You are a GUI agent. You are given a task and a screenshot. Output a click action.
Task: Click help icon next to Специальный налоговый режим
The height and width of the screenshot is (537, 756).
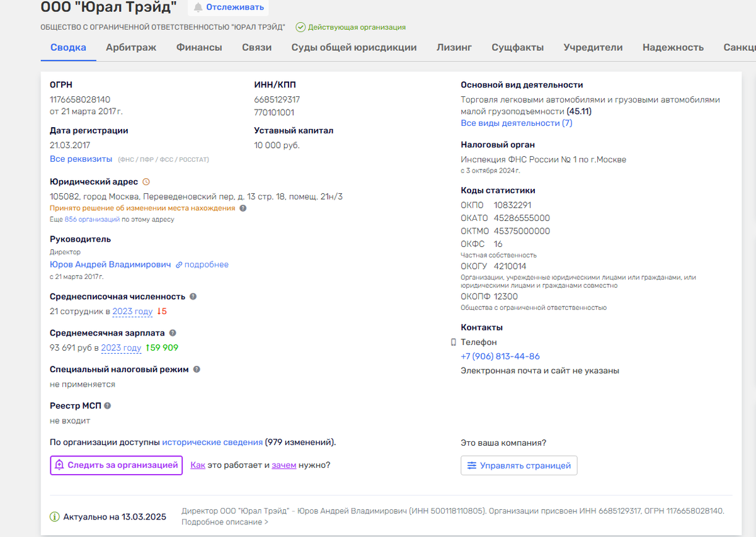point(197,370)
